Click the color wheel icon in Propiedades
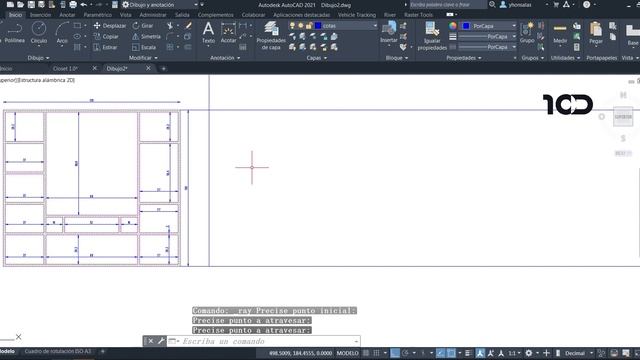 point(453,26)
